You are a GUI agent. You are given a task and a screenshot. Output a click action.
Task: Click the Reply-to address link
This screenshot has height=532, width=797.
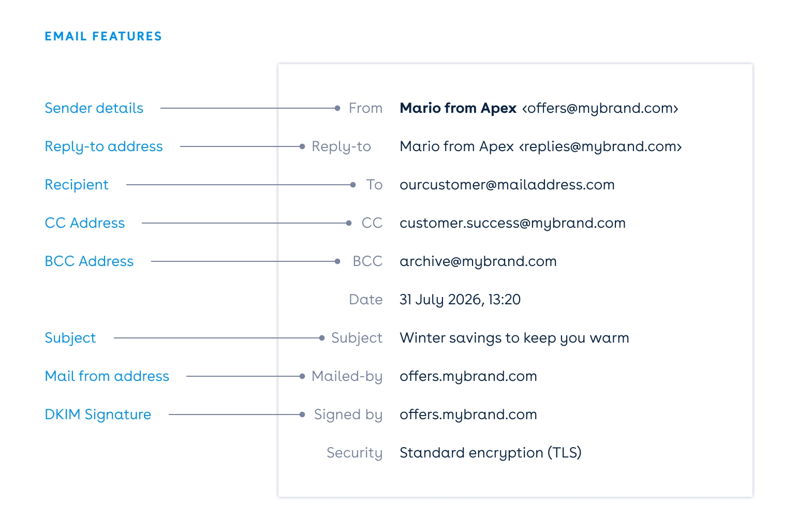[104, 146]
